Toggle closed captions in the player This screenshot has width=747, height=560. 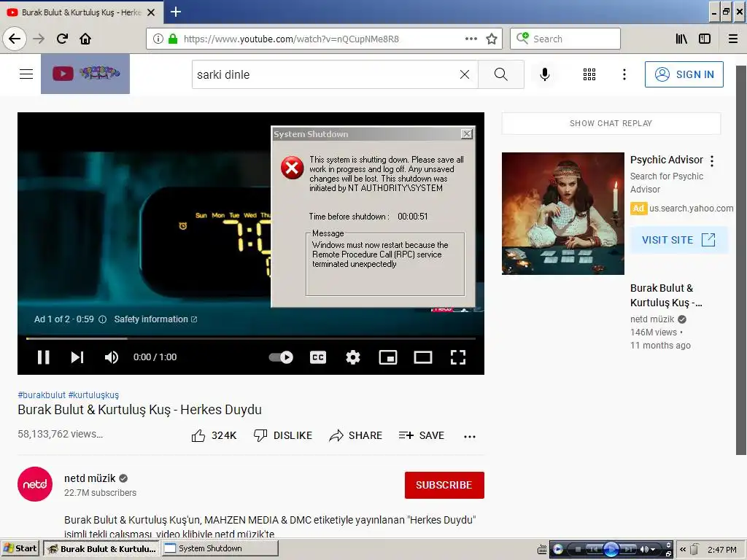tap(318, 357)
